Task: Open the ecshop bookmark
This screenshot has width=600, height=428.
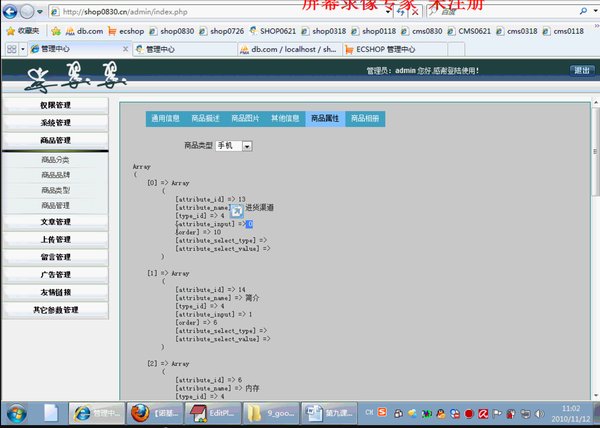Action: point(126,31)
